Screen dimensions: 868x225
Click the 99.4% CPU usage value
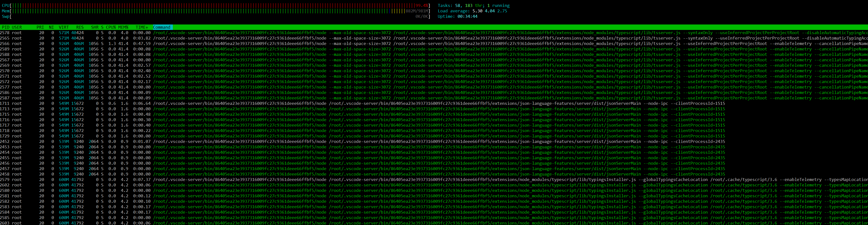click(x=421, y=6)
